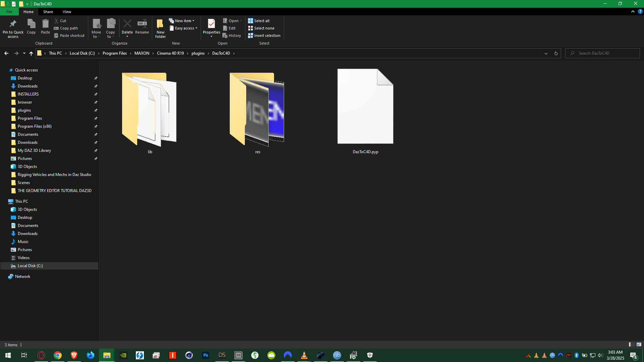Select the Cut command
644x362 pixels.
pyautogui.click(x=60, y=21)
